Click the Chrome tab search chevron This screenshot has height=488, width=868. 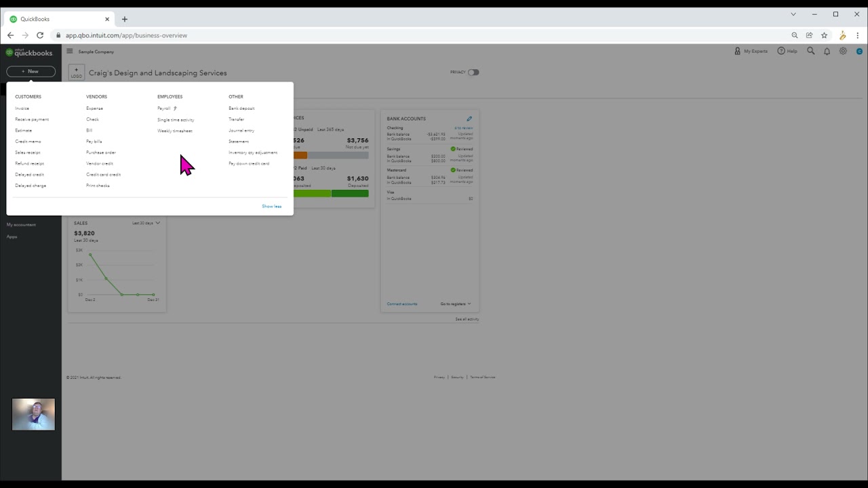[793, 14]
